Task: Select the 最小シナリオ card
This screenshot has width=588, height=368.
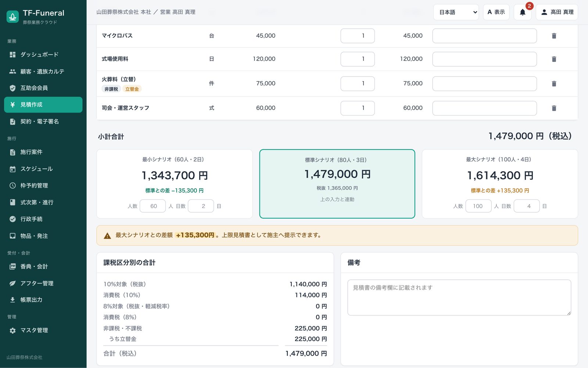Action: point(175,184)
